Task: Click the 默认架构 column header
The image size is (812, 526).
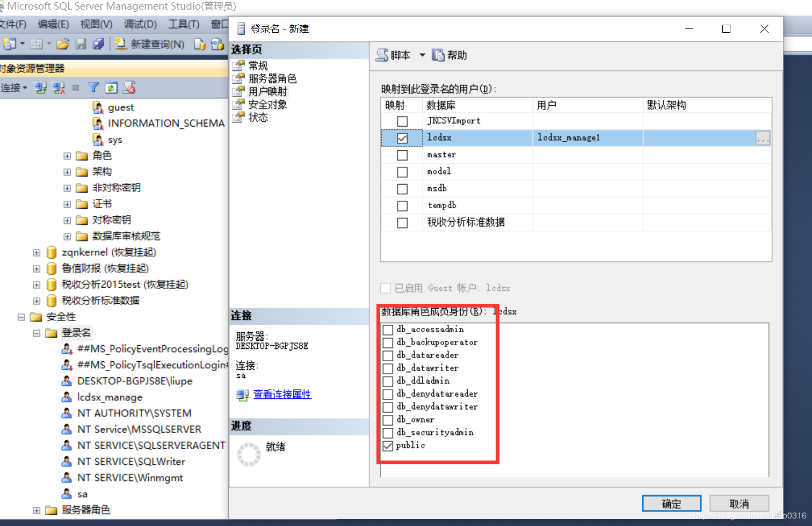Action: coord(707,105)
